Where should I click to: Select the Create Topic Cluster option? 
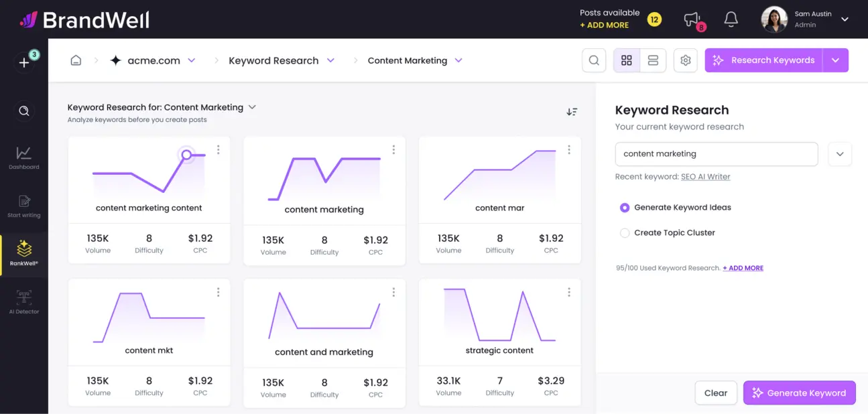625,232
